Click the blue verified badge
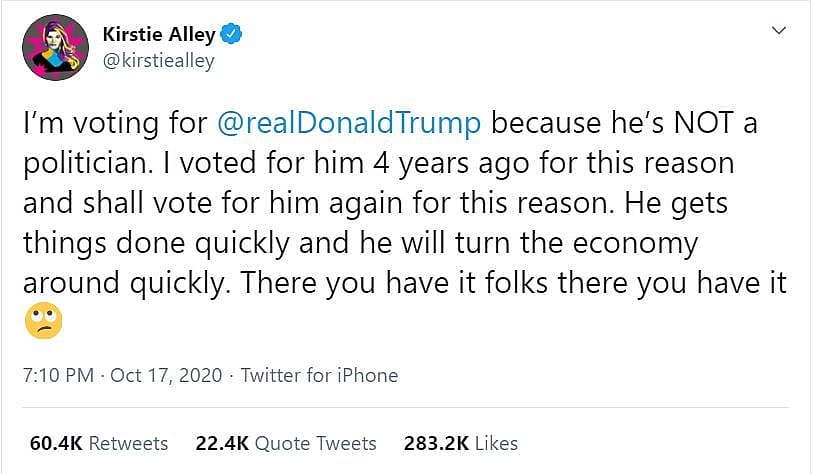Screen dimensions: 813x474 (x=230, y=35)
